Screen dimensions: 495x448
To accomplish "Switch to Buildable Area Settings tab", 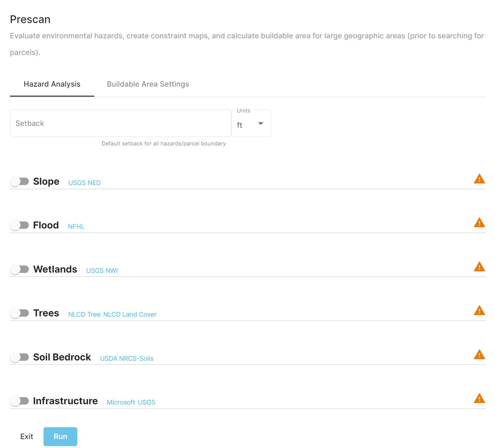I will click(148, 84).
